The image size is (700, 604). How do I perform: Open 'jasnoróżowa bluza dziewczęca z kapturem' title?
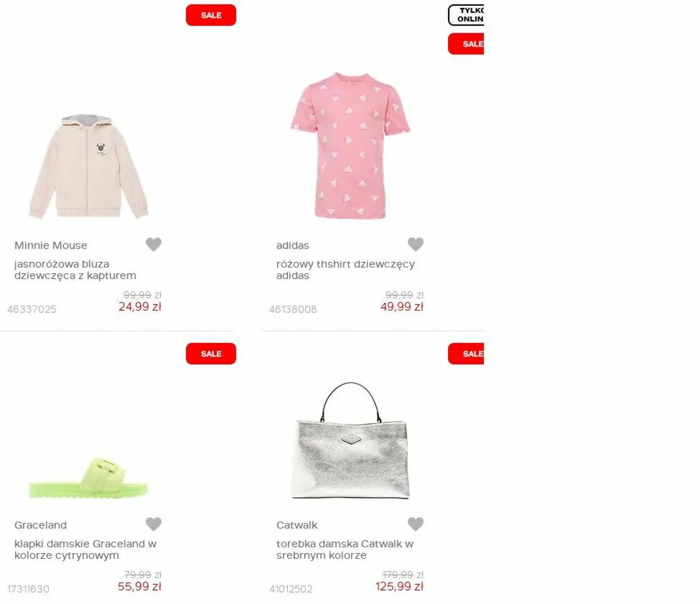(75, 270)
